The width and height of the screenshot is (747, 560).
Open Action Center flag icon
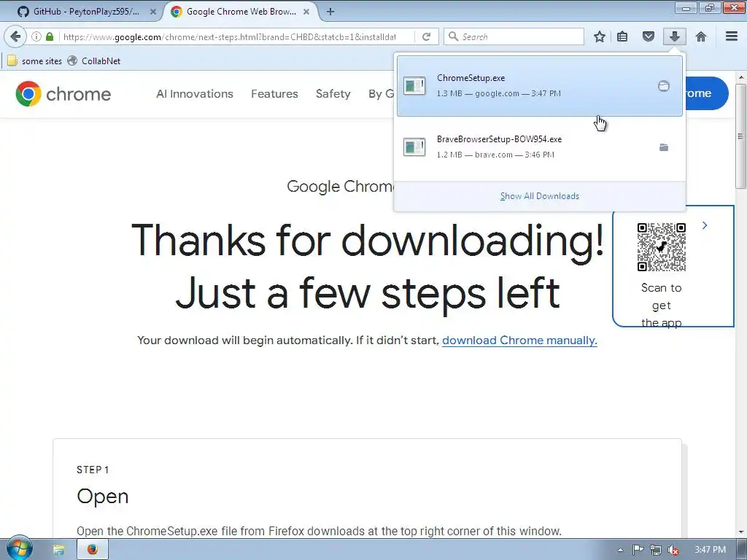coord(638,550)
